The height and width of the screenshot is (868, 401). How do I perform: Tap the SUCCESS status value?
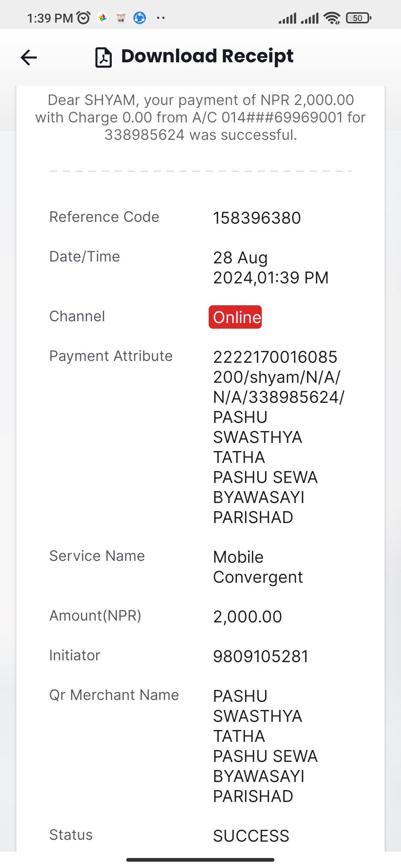pyautogui.click(x=251, y=836)
